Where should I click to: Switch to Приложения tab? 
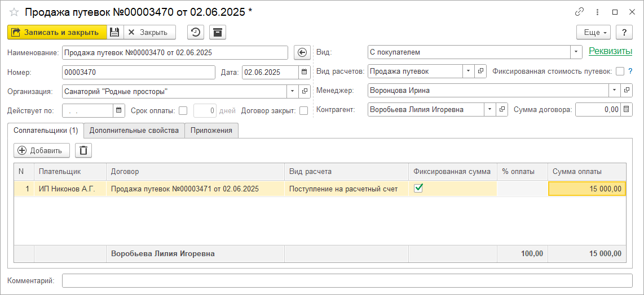[211, 131]
